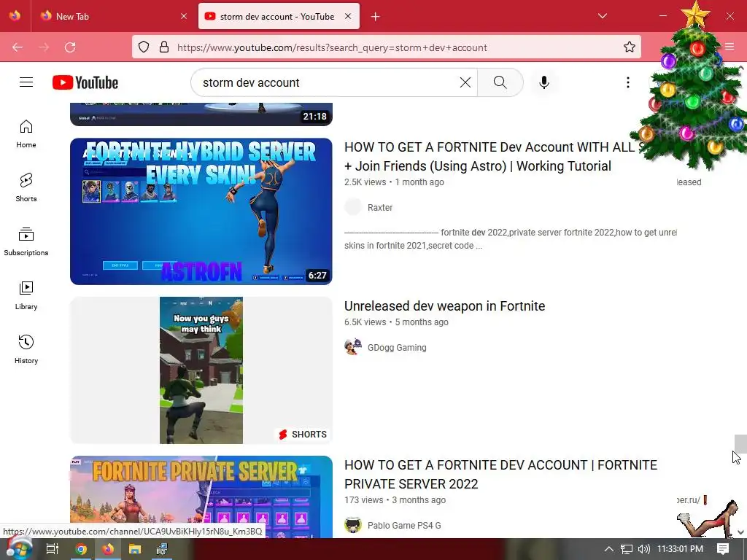Visit the Raxter channel name link
The image size is (747, 560).
380,208
